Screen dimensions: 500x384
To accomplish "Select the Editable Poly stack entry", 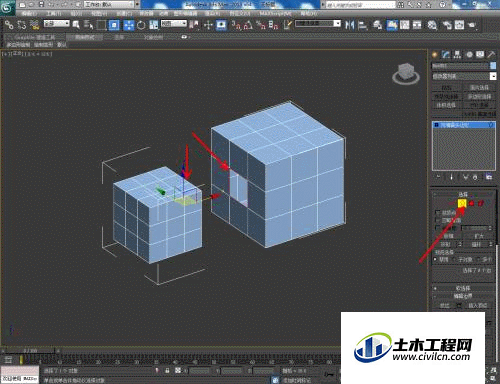I will tap(464, 125).
